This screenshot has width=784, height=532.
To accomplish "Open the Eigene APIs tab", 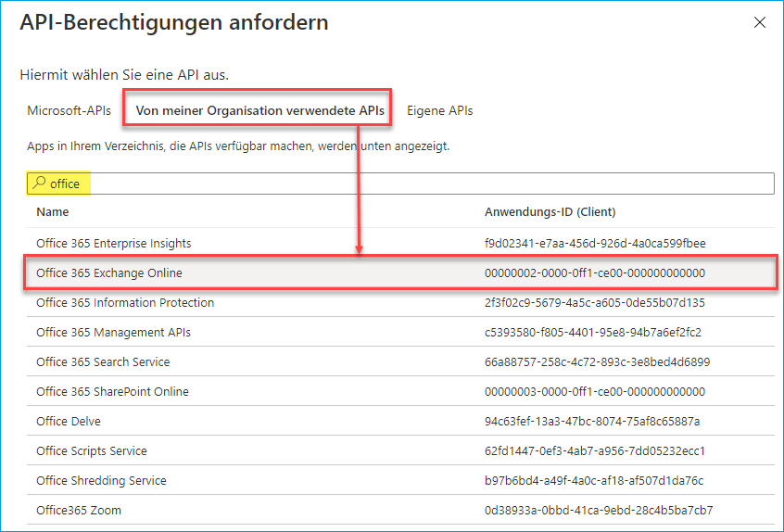I will [440, 110].
